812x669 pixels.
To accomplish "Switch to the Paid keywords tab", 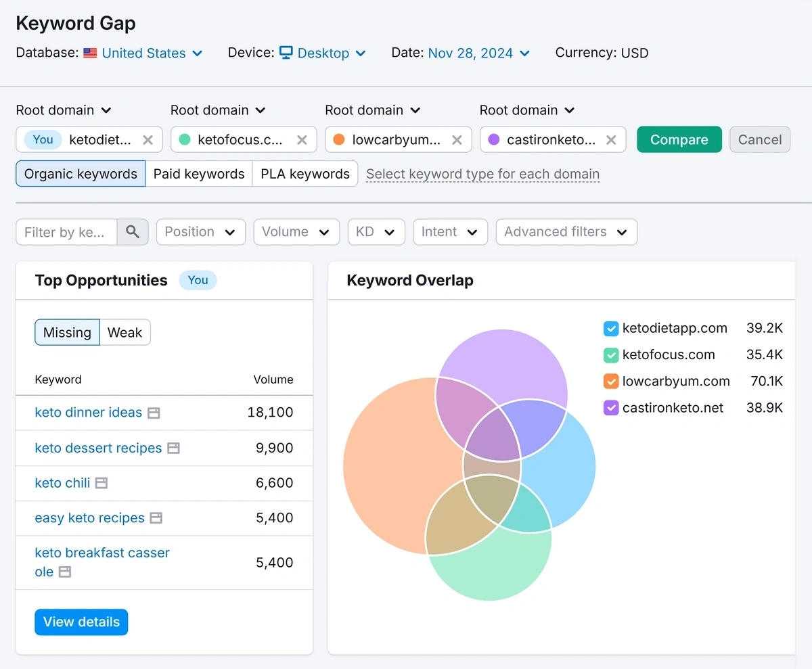I will [x=199, y=174].
